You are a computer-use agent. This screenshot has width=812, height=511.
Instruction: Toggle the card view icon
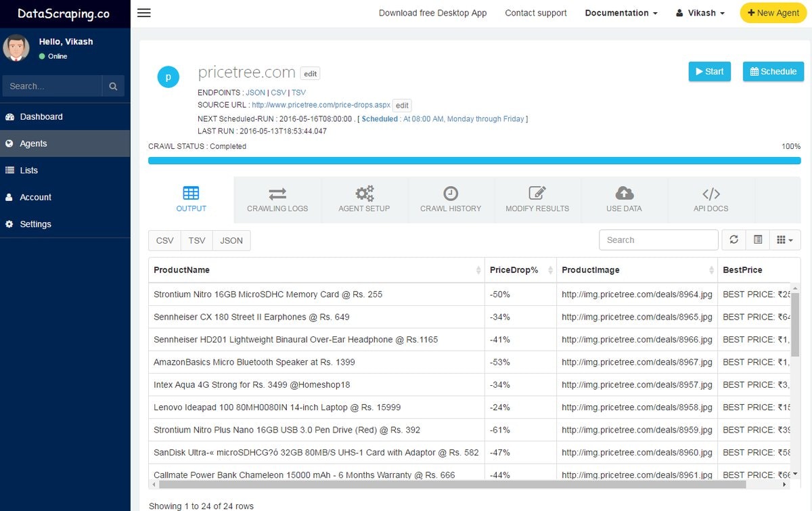758,240
